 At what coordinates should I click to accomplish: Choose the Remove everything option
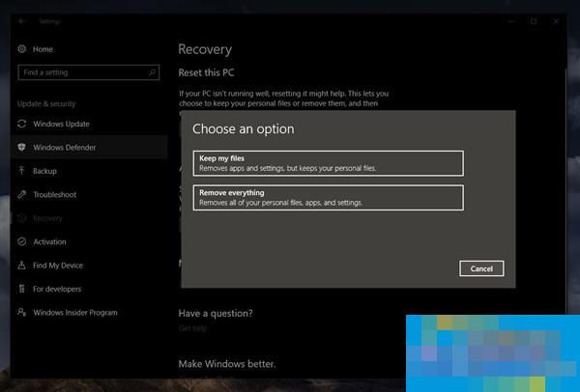pos(328,198)
